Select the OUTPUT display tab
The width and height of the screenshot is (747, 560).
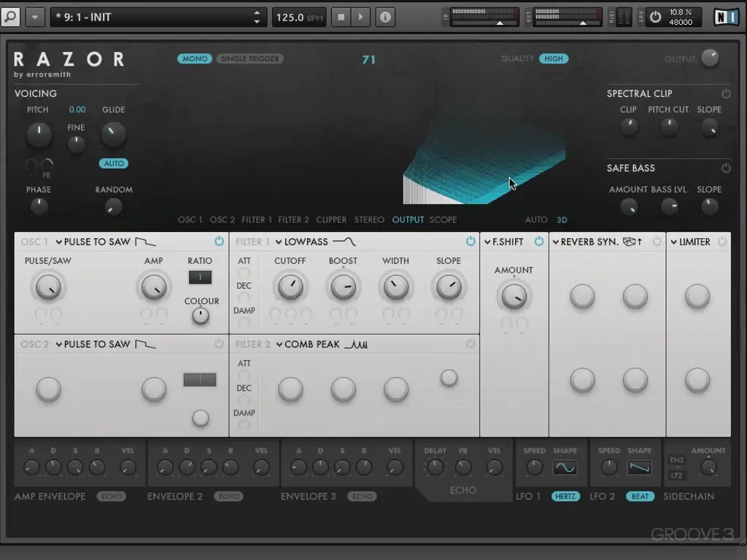pos(408,220)
